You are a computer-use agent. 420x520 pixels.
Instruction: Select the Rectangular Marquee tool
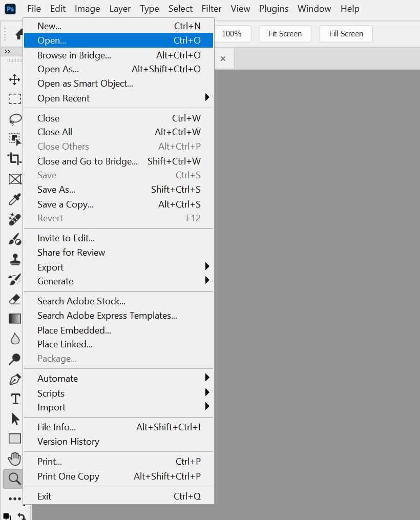[x=14, y=99]
